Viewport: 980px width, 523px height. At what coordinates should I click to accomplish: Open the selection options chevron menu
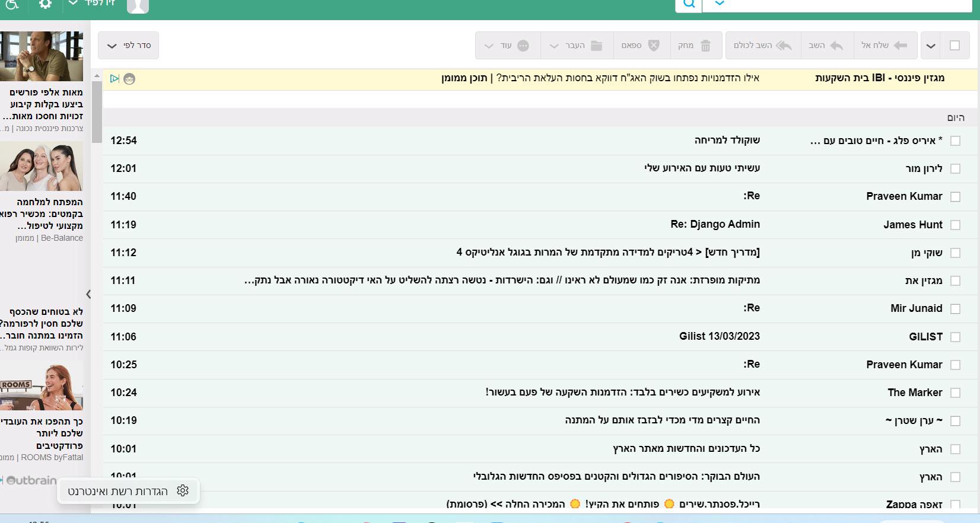point(931,46)
